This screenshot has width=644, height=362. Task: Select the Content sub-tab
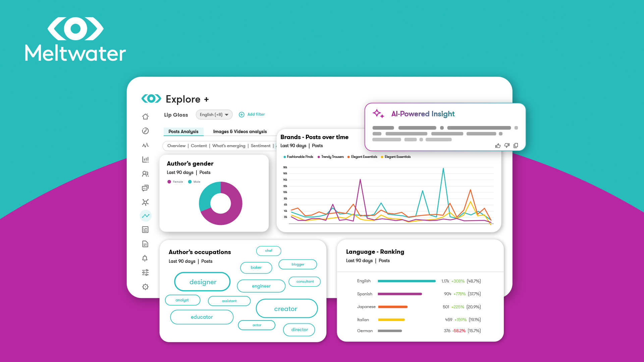(x=199, y=146)
